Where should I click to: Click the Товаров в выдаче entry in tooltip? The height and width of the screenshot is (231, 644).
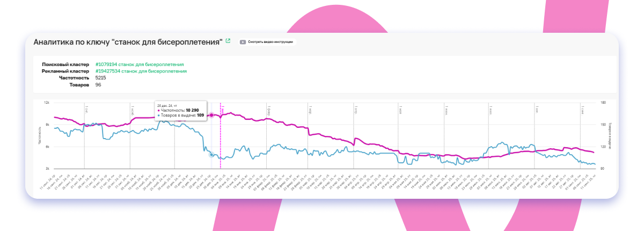[x=180, y=115]
